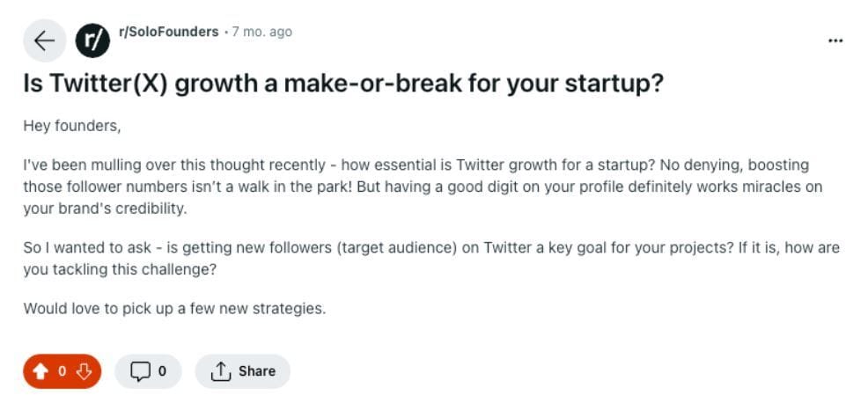Image resolution: width=868 pixels, height=403 pixels.
Task: Downvote the Twitter(X) growth post
Action: point(85,371)
